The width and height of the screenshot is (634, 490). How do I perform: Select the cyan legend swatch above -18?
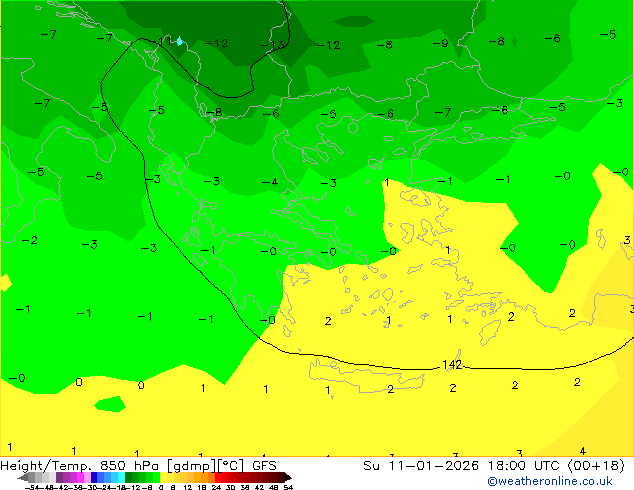coord(121,478)
